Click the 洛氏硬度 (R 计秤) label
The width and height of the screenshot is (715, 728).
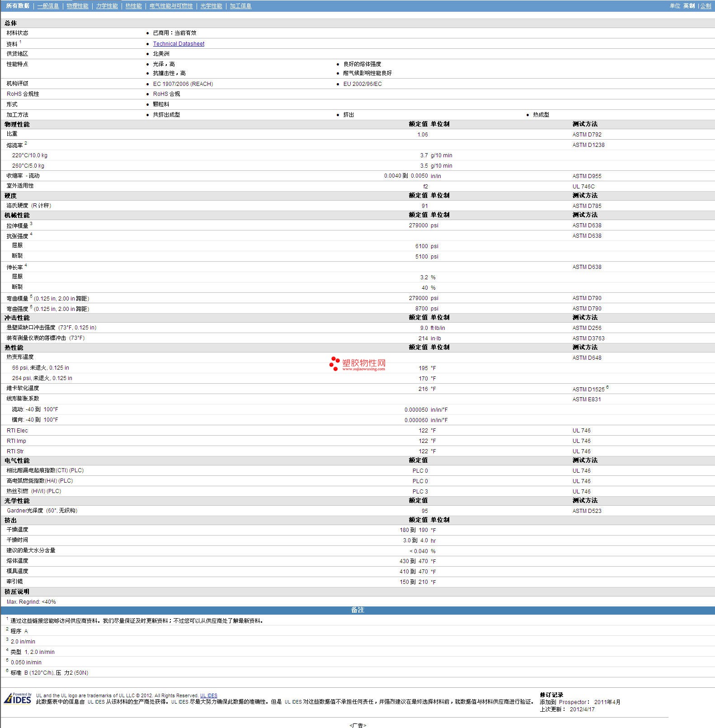(x=29, y=206)
